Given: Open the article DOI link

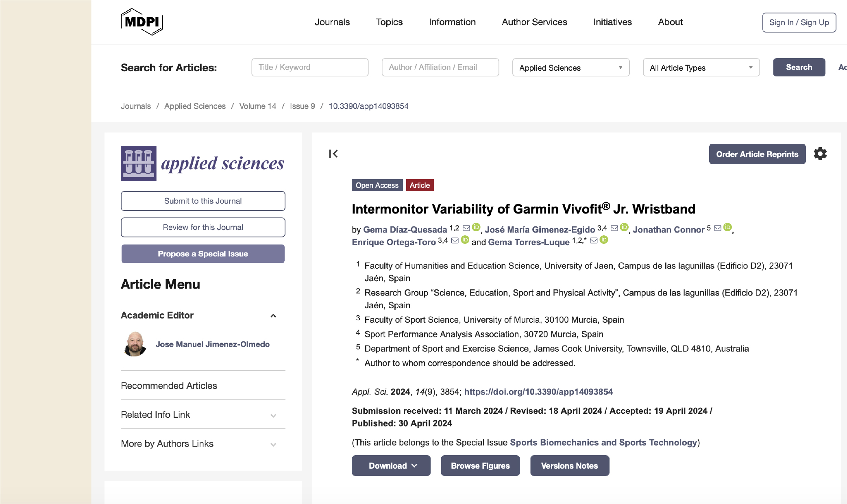Looking at the screenshot, I should pyautogui.click(x=538, y=392).
